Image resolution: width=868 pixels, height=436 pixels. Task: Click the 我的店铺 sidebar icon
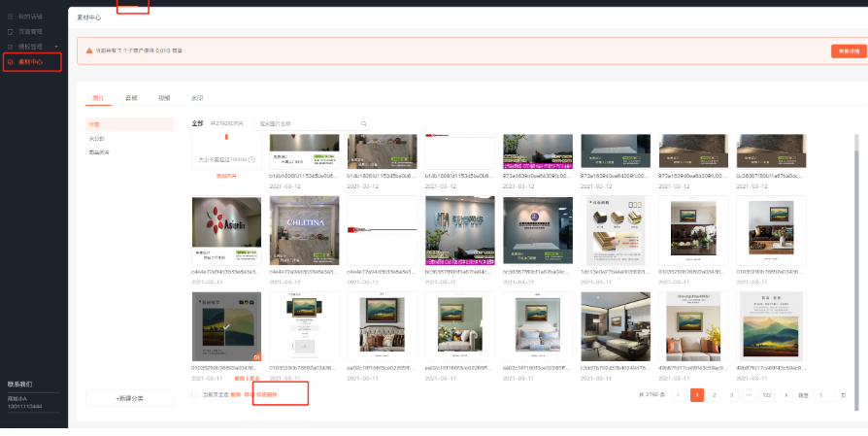point(11,17)
